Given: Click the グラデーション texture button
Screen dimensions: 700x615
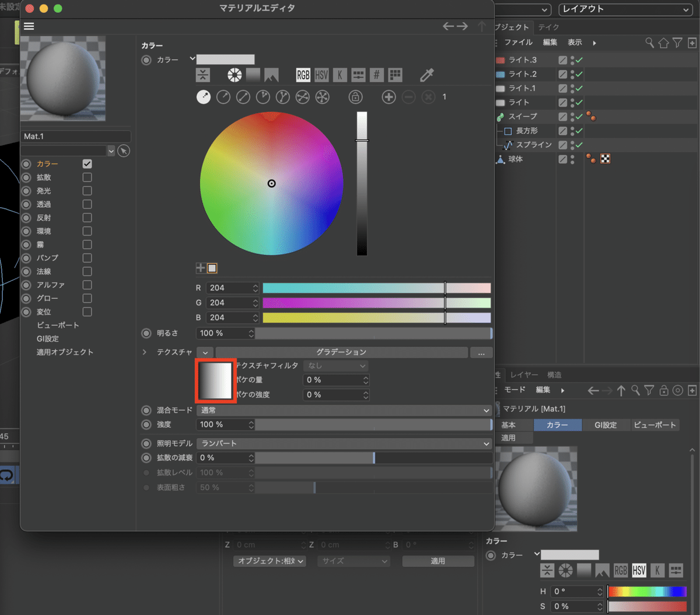Looking at the screenshot, I should (x=341, y=352).
